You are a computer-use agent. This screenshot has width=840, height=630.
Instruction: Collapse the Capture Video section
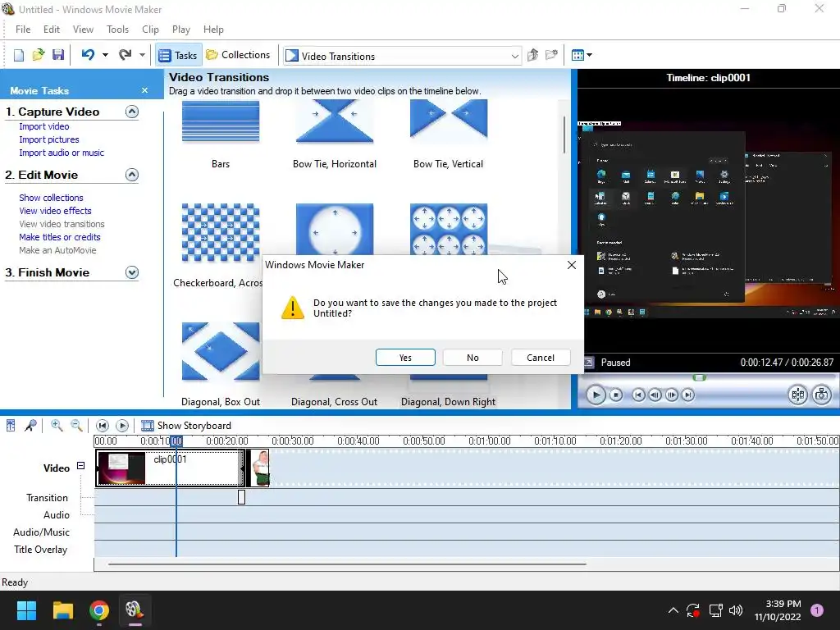point(132,112)
